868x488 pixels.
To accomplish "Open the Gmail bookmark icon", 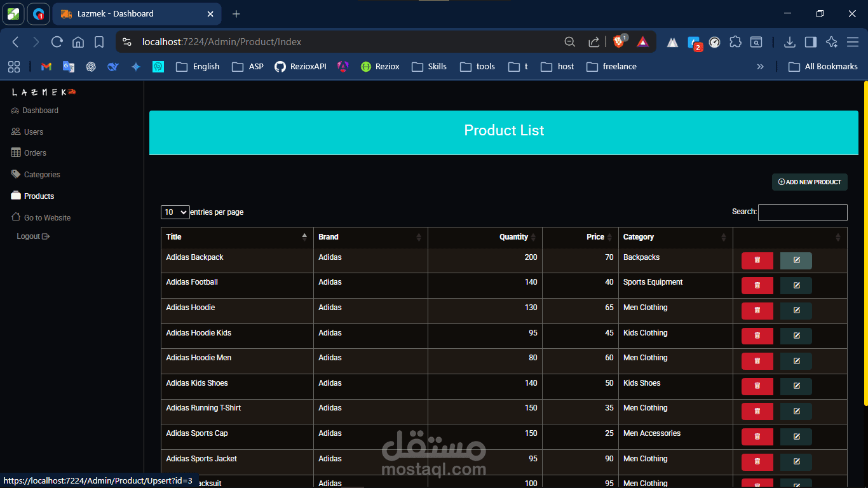I will [x=46, y=67].
